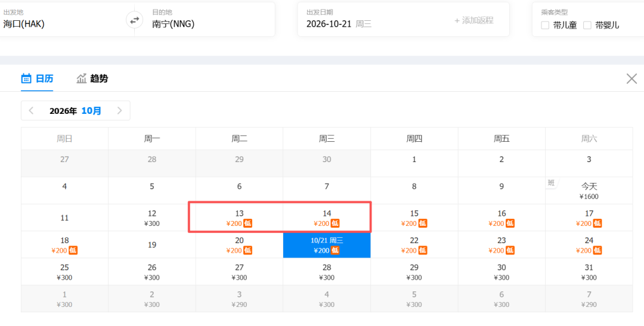Click the highlighted 10/21 周三 cell

point(327,245)
